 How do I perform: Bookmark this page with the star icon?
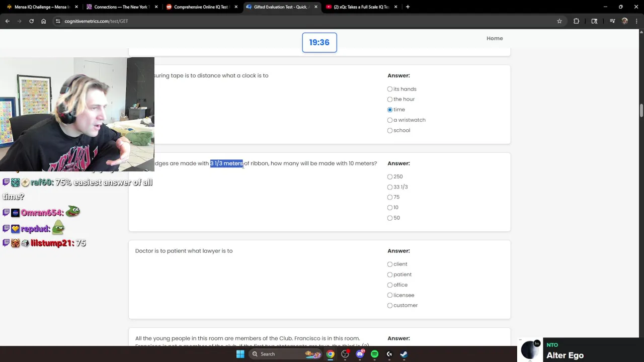(x=559, y=21)
